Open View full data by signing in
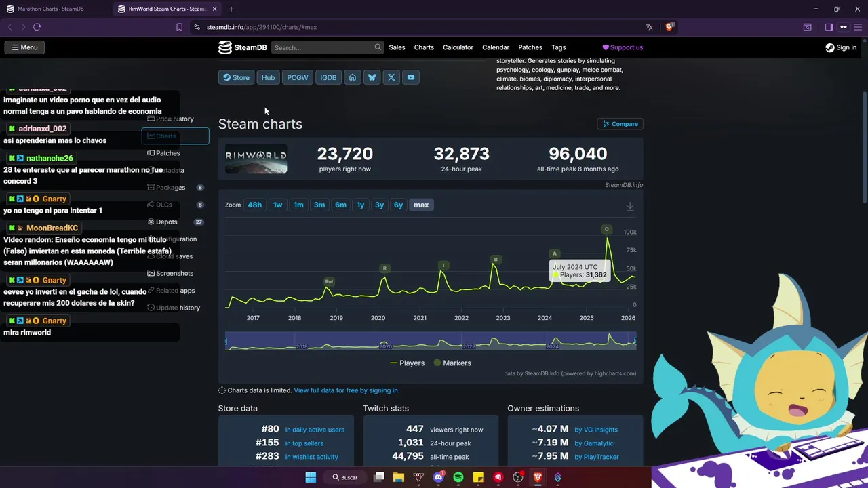This screenshot has width=868, height=488. pyautogui.click(x=347, y=390)
